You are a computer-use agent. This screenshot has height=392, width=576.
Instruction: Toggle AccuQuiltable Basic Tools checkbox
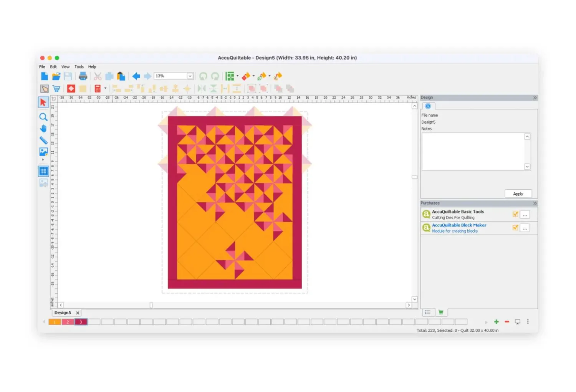click(515, 214)
